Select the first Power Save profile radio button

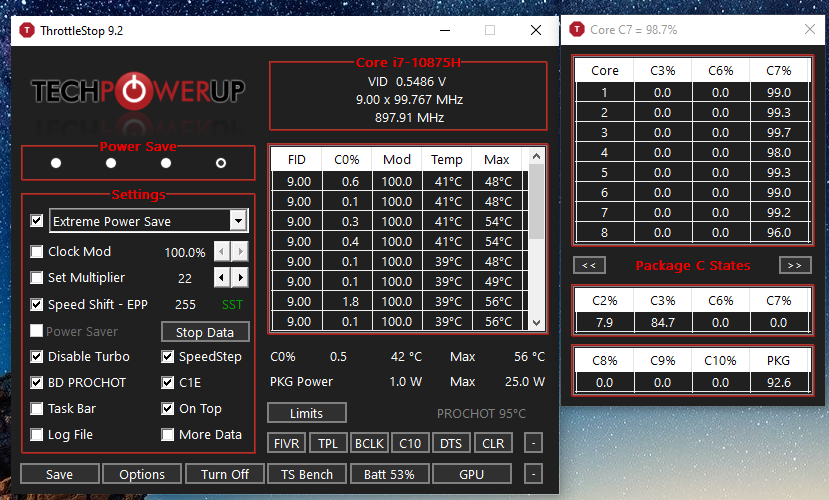pyautogui.click(x=56, y=163)
